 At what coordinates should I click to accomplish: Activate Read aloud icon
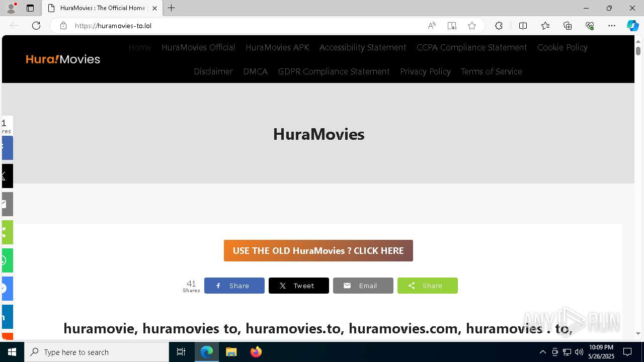pos(432,26)
